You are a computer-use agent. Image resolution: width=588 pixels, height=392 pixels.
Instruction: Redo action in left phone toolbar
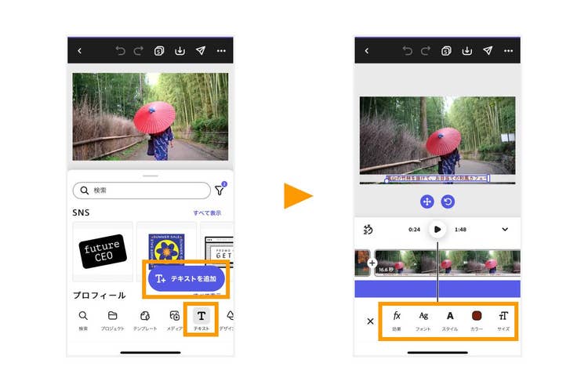(139, 51)
